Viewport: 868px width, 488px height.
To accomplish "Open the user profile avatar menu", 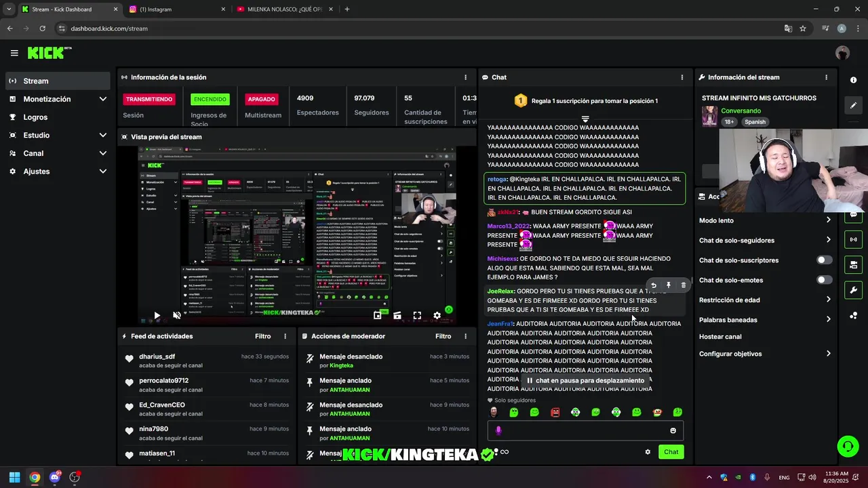I will coord(842,53).
